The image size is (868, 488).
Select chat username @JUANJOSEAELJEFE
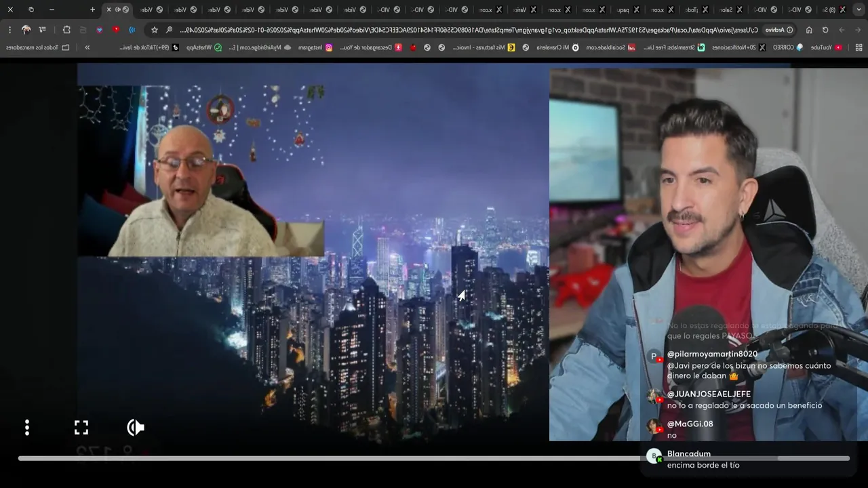(x=709, y=394)
